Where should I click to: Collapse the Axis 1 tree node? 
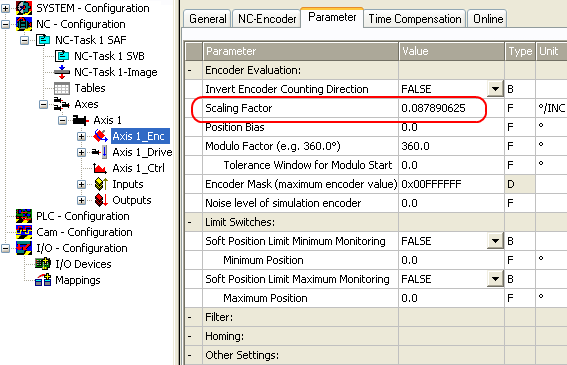pos(63,120)
